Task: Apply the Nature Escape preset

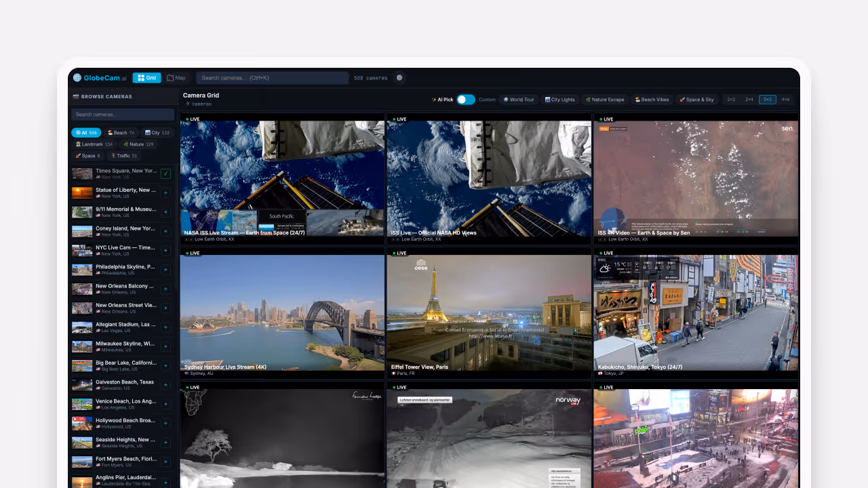Action: coord(604,99)
